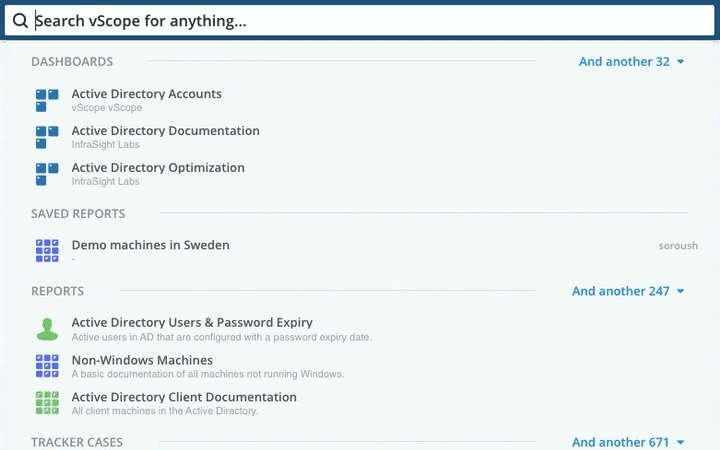Image resolution: width=720 pixels, height=450 pixels.
Task: Click the password expiry date description text
Action: click(221, 337)
